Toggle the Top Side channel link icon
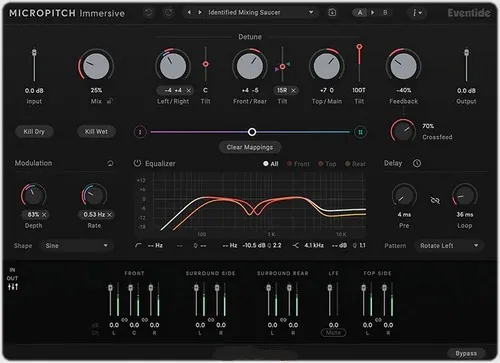The width and height of the screenshot is (500, 363). coord(378,320)
